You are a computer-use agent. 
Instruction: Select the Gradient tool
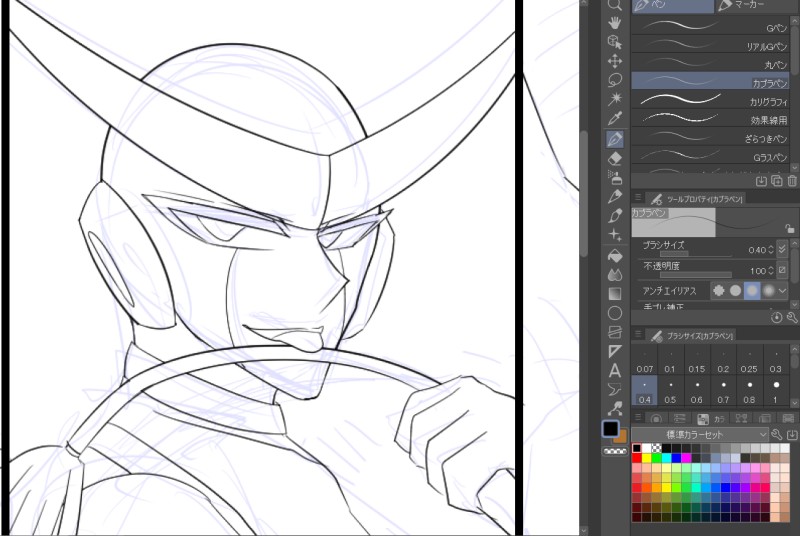click(615, 294)
